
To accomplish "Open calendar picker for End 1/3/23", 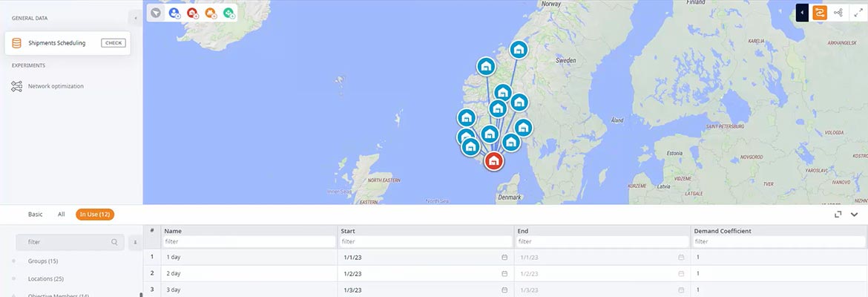I will click(x=681, y=290).
